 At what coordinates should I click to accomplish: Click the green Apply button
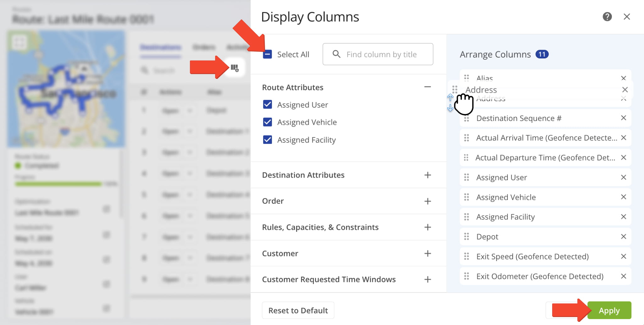pyautogui.click(x=609, y=311)
